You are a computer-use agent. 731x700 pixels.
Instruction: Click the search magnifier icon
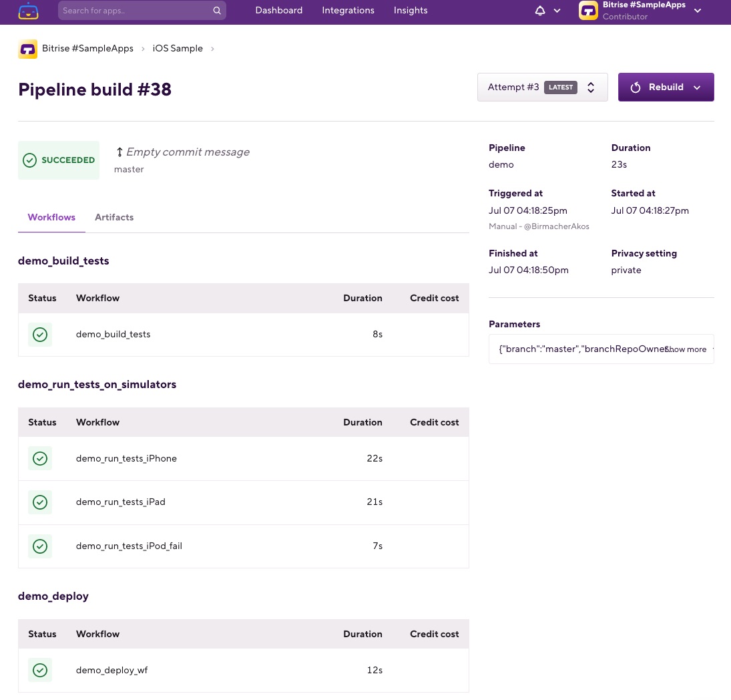point(217,11)
